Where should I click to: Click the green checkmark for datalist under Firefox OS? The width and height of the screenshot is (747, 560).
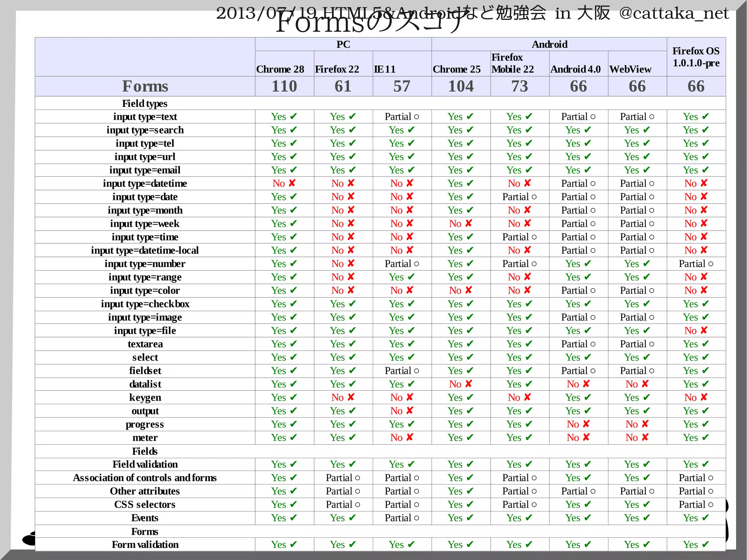tap(705, 384)
